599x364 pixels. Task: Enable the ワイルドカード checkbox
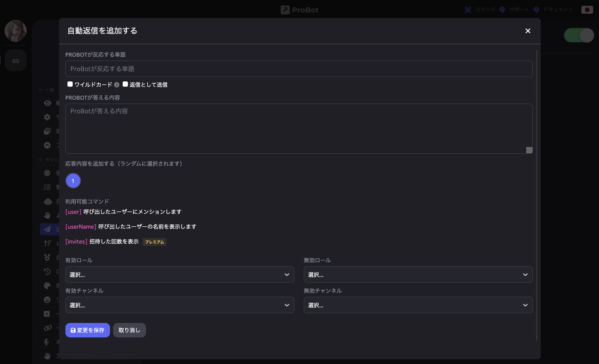tap(70, 84)
